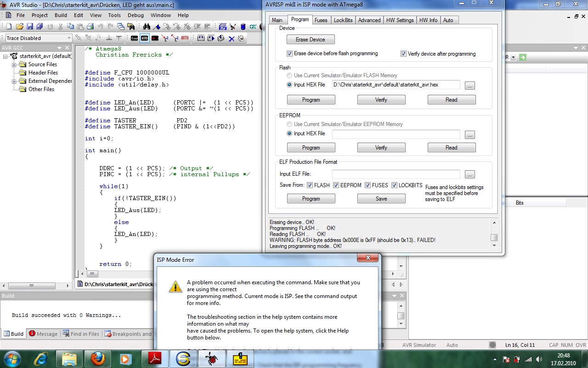Click the Save All toolbar icon
588x368 pixels.
[x=39, y=27]
